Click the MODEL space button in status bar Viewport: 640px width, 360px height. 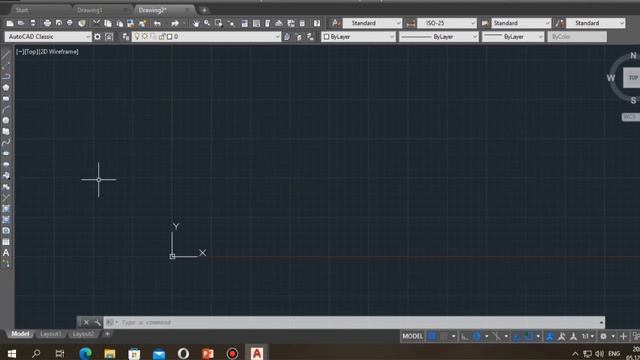413,336
